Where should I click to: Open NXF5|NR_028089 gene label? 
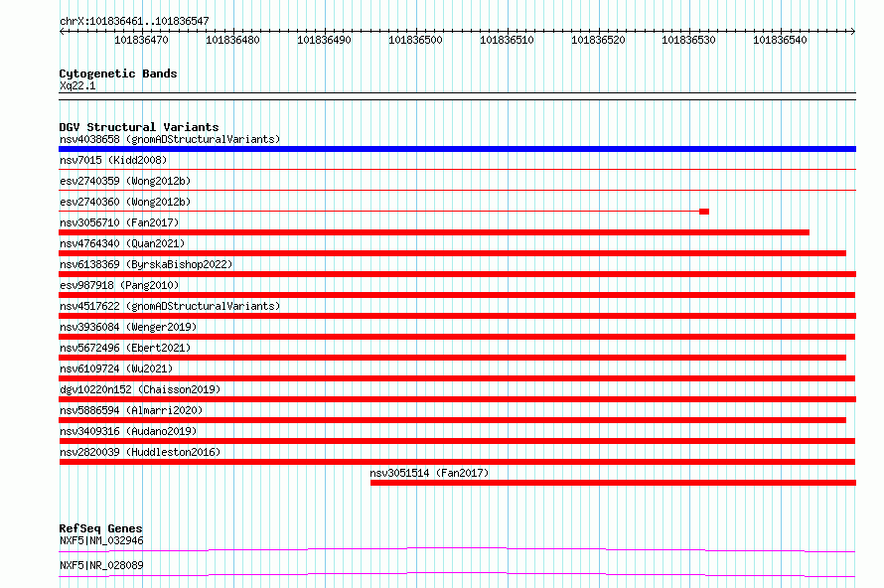pos(101,565)
